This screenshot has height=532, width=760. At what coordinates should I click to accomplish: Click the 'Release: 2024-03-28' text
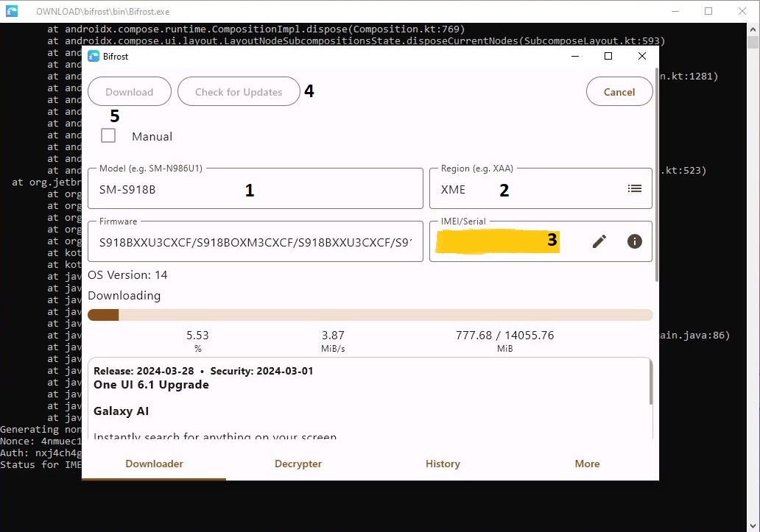point(144,371)
